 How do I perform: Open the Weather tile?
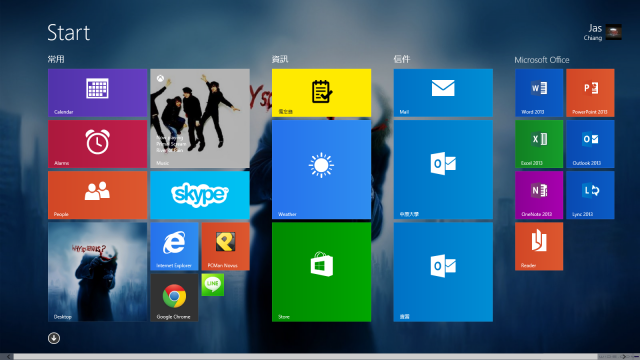[322, 169]
